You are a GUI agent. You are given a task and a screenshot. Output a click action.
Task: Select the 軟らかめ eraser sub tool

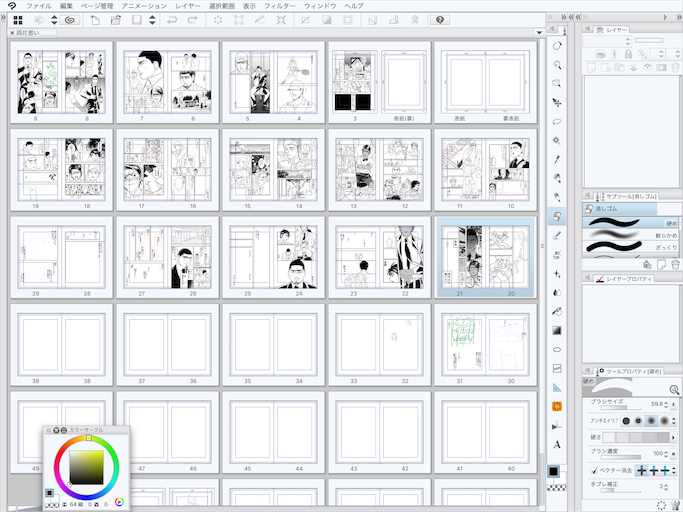630,235
